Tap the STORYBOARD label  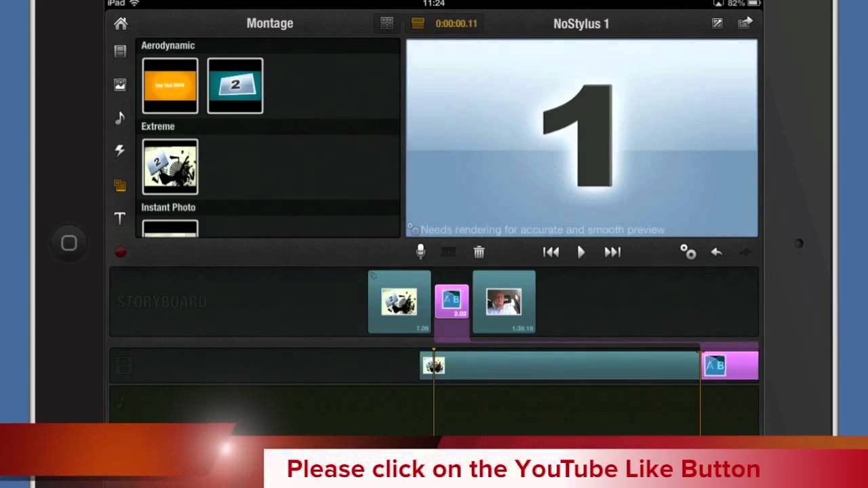pyautogui.click(x=162, y=302)
